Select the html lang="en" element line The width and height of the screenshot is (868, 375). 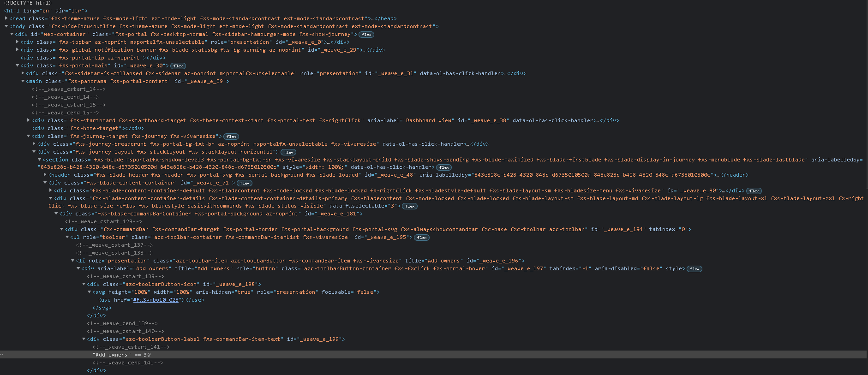click(45, 11)
